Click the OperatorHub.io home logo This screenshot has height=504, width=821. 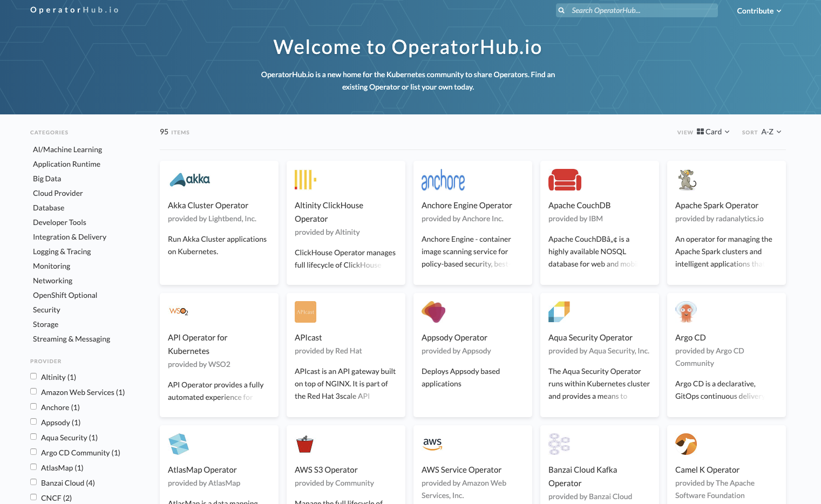click(x=74, y=10)
